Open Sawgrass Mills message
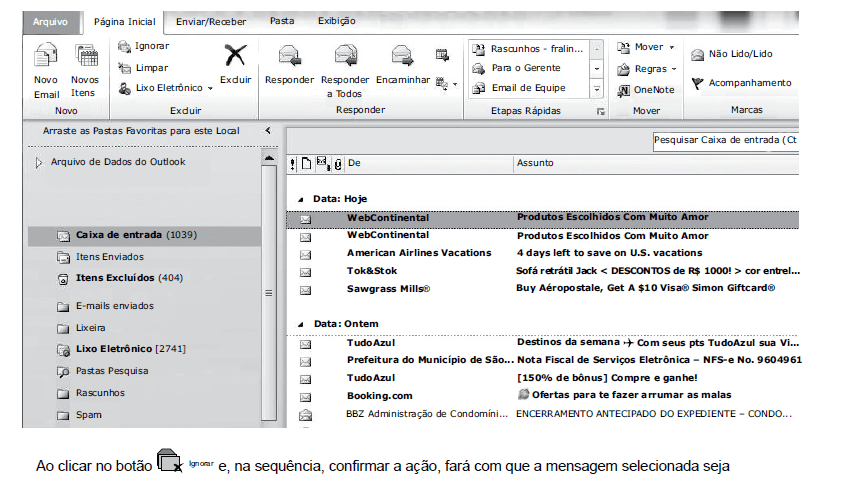This screenshot has height=485, width=845. tap(543, 289)
